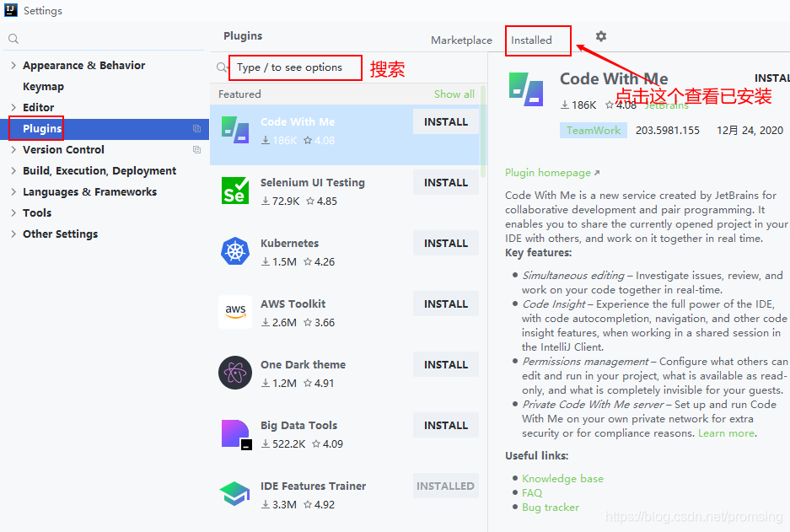This screenshot has width=790, height=532.
Task: Click the large Code With Me detail icon
Action: [526, 89]
